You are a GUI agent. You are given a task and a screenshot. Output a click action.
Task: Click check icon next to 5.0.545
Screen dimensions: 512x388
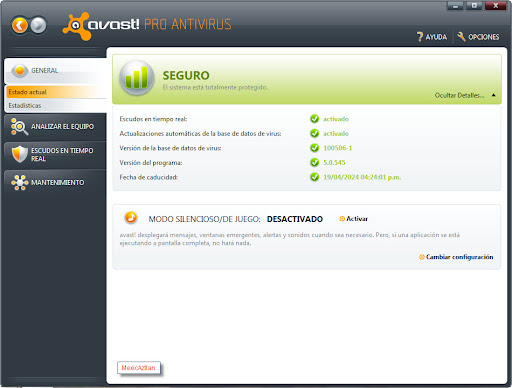[314, 162]
